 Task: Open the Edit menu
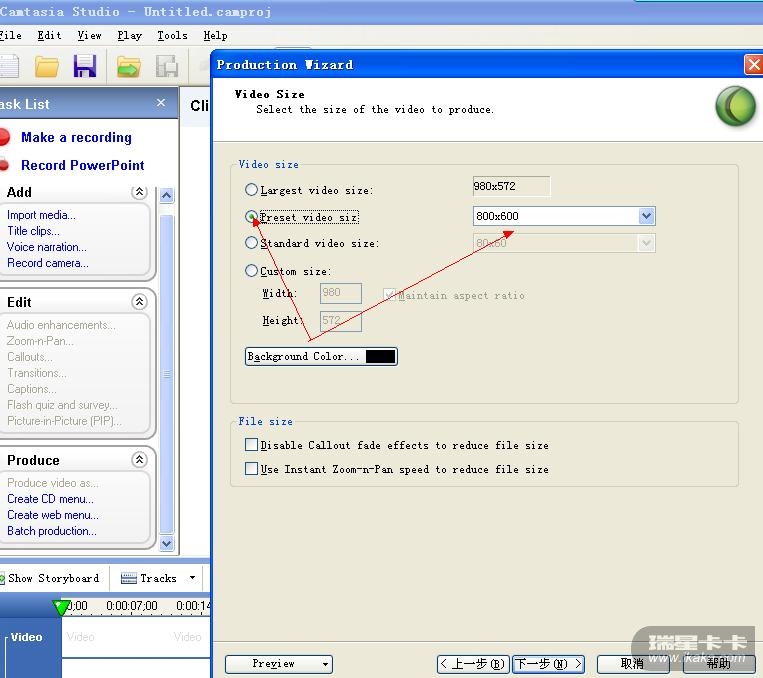(49, 36)
